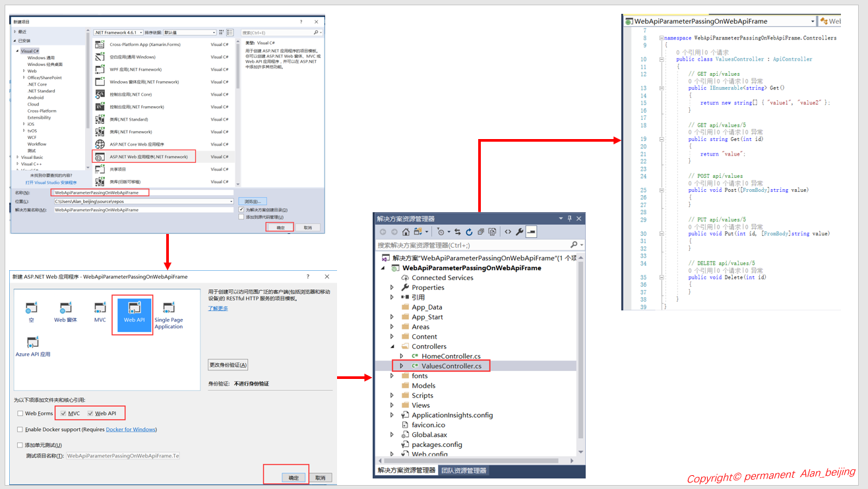
Task: Open the Docker for Windows link
Action: [131, 430]
